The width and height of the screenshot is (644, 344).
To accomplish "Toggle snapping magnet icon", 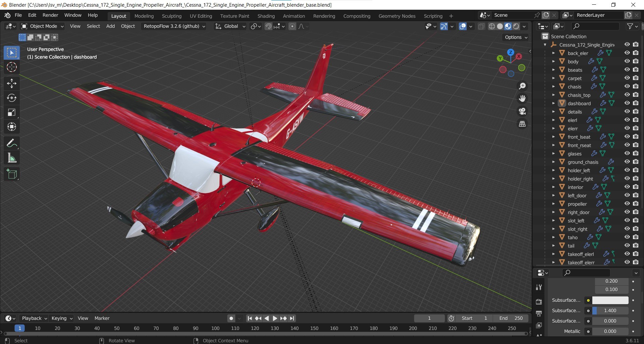I will [268, 26].
